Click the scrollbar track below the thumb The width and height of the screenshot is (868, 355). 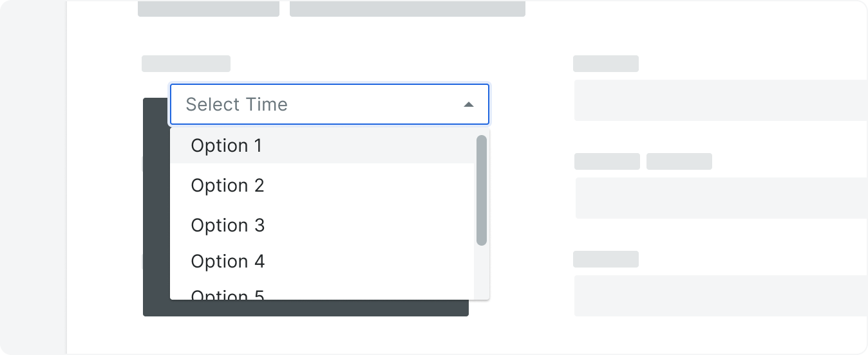coord(482,272)
